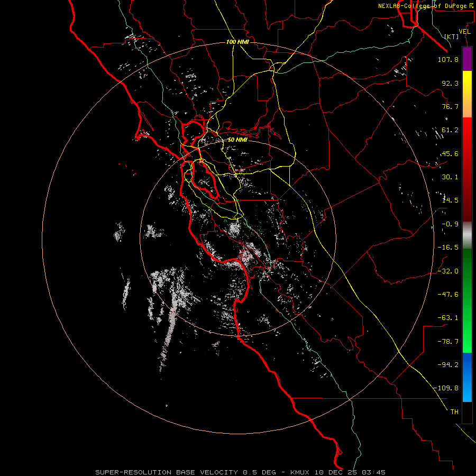
Task: Select the -32.0 legend value
Action: click(448, 271)
